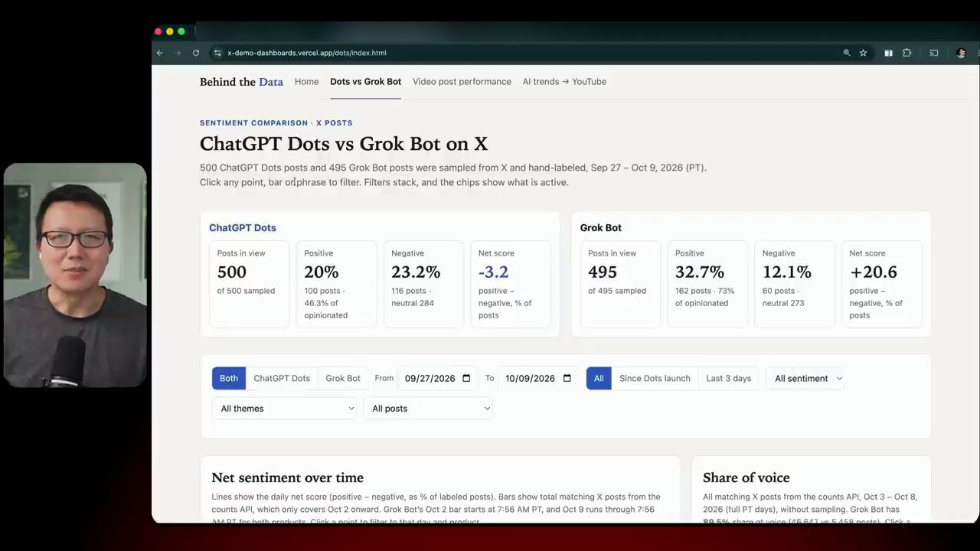Open the browser profile avatar

[x=961, y=53]
